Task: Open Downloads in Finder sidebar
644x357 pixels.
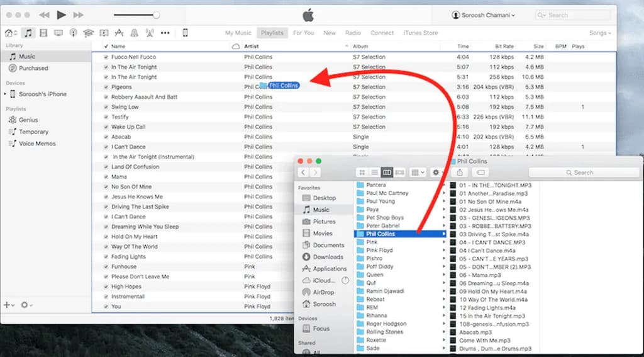Action: coord(328,257)
